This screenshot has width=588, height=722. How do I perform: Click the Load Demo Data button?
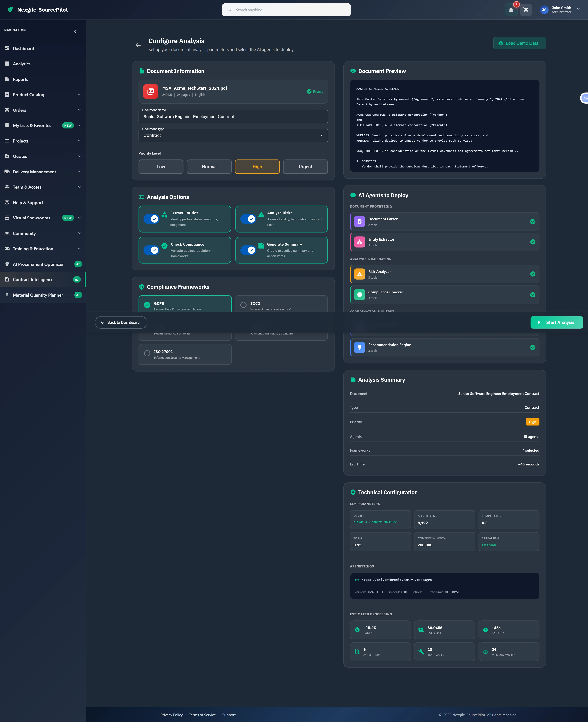coord(519,43)
